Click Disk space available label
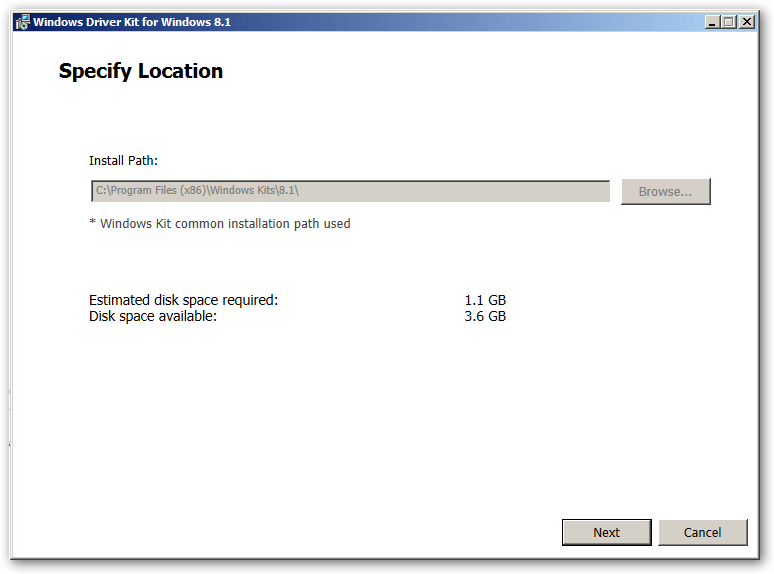This screenshot has height=574, width=774. (153, 316)
